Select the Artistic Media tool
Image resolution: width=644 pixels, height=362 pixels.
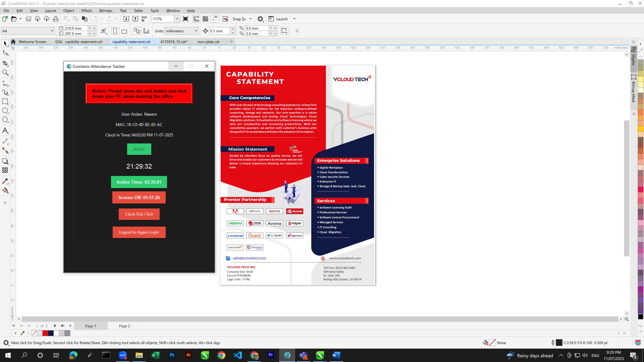[x=5, y=92]
